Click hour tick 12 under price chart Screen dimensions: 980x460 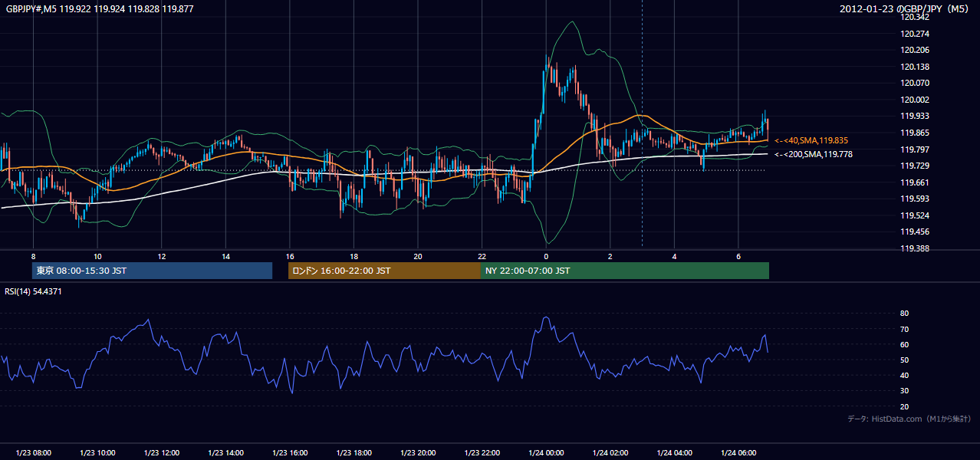pos(161,256)
